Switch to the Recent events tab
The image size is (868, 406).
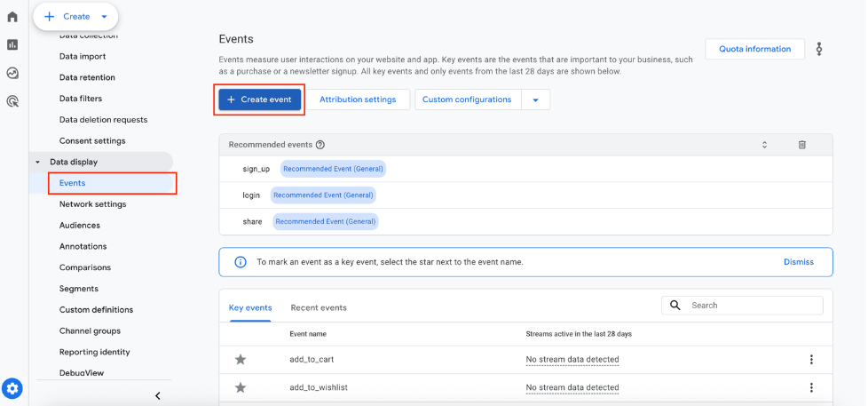tap(319, 307)
